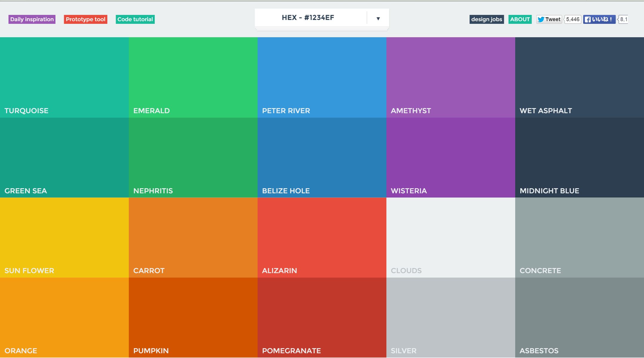
Task: Open the Code tutorial link
Action: tap(135, 19)
